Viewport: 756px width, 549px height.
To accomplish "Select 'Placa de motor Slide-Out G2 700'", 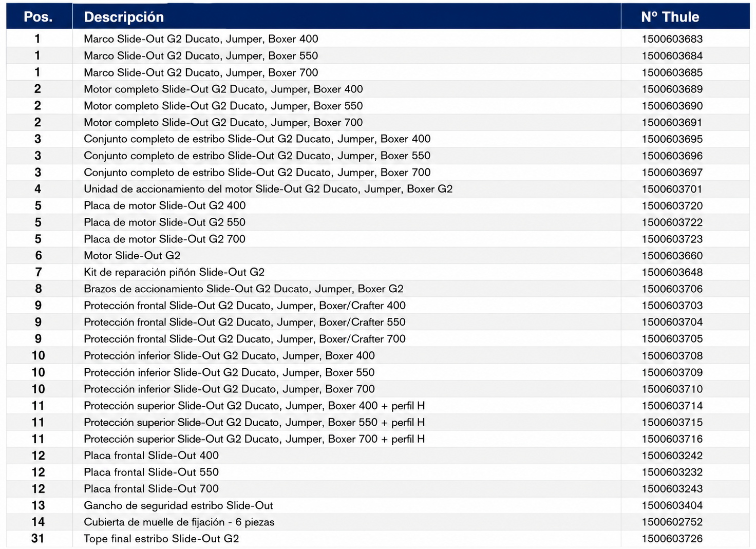I will click(165, 239).
